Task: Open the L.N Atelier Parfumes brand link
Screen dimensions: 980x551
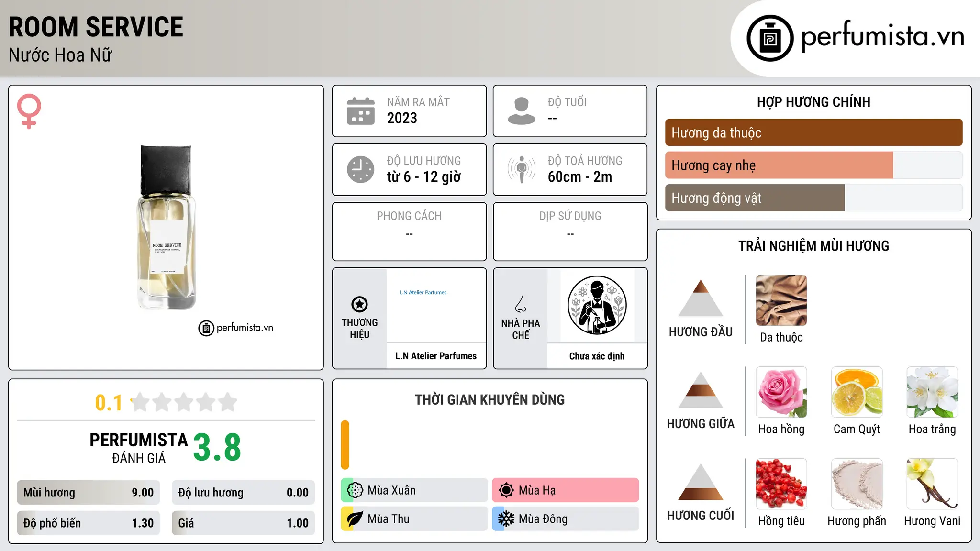Action: coord(436,356)
